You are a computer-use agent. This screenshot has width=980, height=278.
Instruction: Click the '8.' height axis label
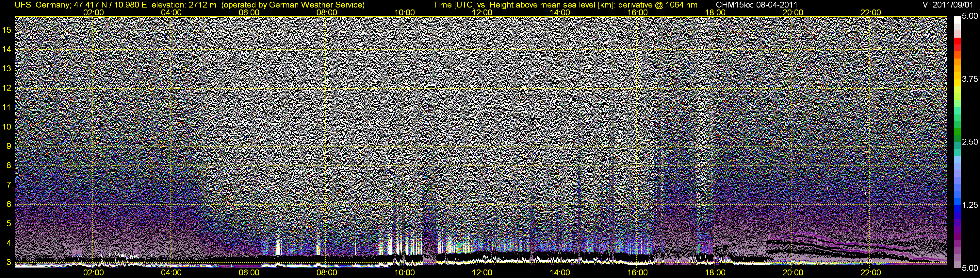coord(9,166)
